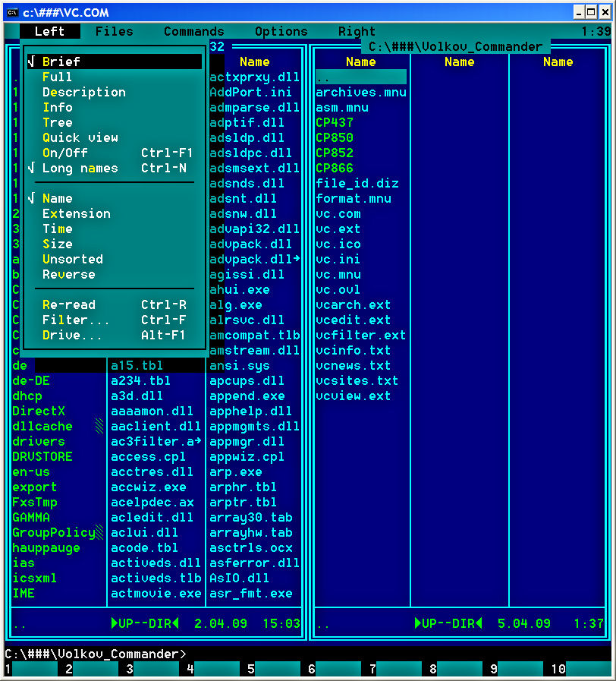Choose Unsorted order
This screenshot has height=681, width=616.
point(115,260)
